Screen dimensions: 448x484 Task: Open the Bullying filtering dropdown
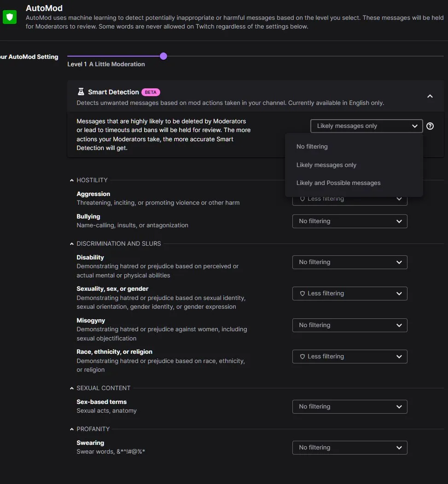pos(350,221)
